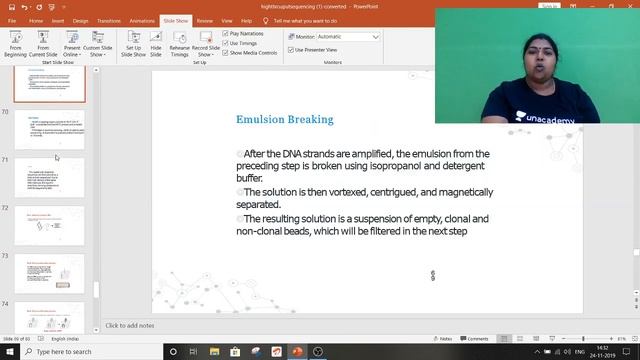Select slide 73 thumbnail
Image resolution: width=640 pixels, height=360 pixels.
[49, 273]
